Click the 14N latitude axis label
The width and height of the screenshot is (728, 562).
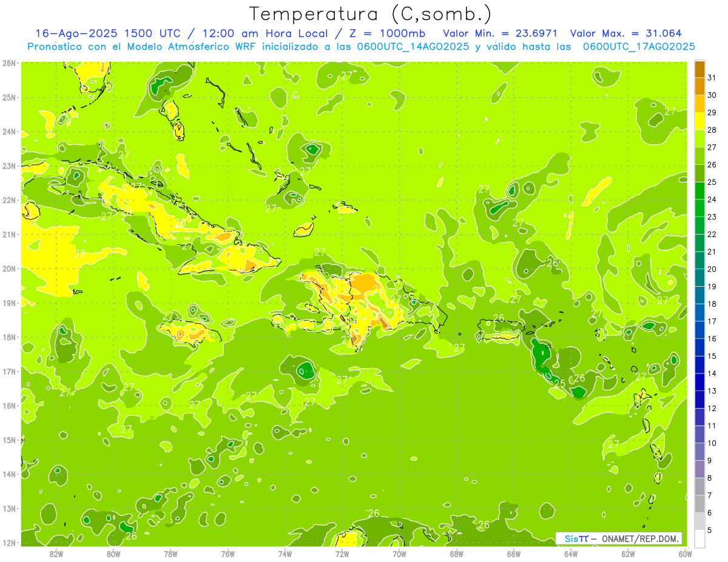coord(9,474)
